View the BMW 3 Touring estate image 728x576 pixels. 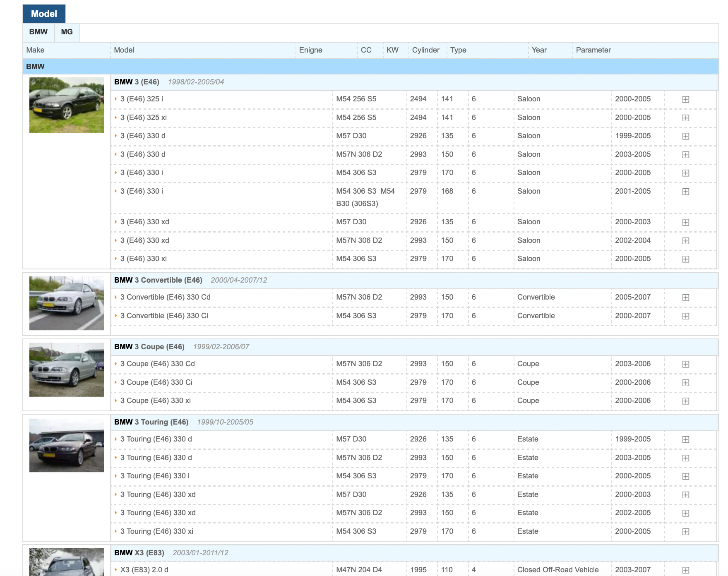tap(66, 445)
